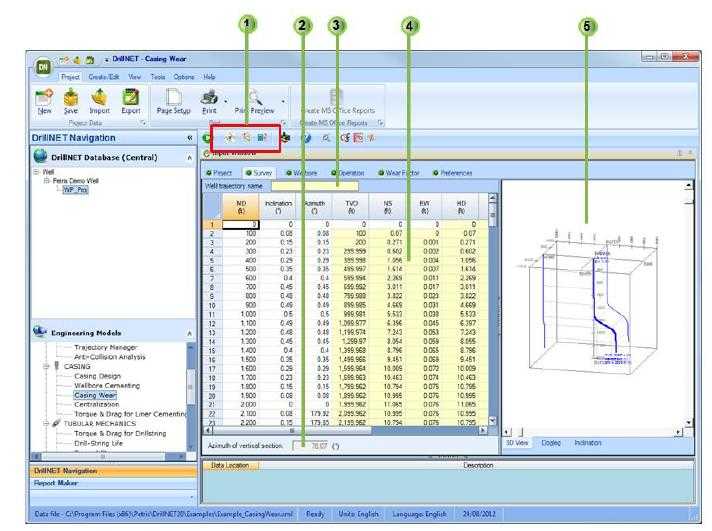Click the first icon inside the highlighted toolbar group
This screenshot has height=531, width=712.
[x=229, y=137]
